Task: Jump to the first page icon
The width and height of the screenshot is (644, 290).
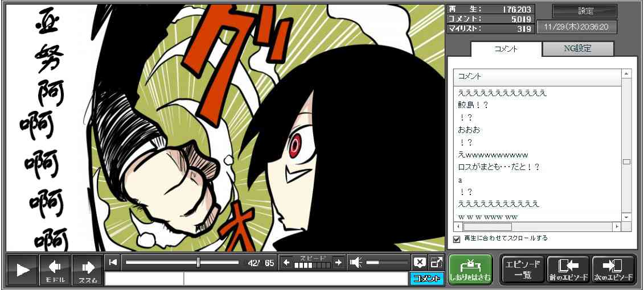Action: [x=113, y=262]
